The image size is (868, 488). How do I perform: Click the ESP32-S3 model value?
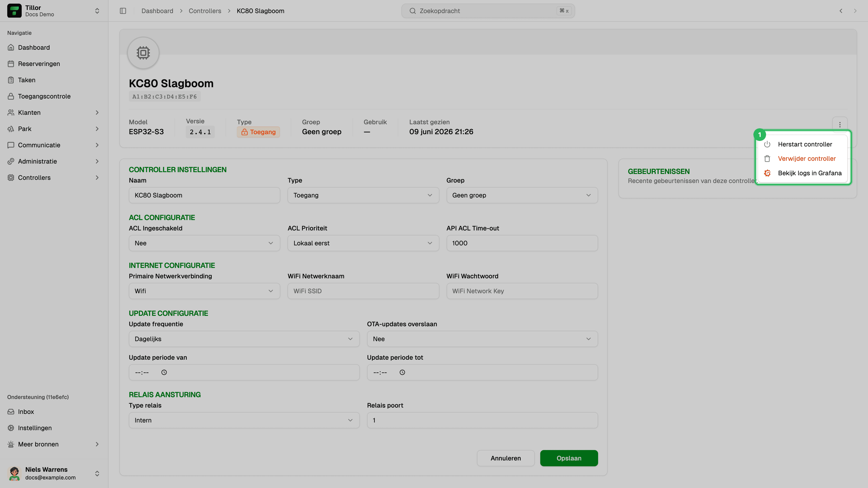(146, 132)
